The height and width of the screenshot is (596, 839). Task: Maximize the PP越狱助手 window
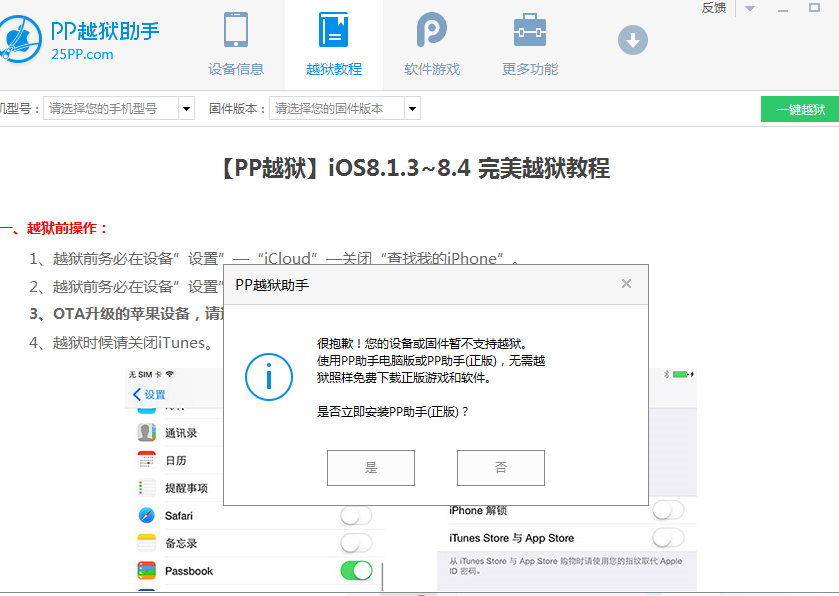tap(814, 7)
